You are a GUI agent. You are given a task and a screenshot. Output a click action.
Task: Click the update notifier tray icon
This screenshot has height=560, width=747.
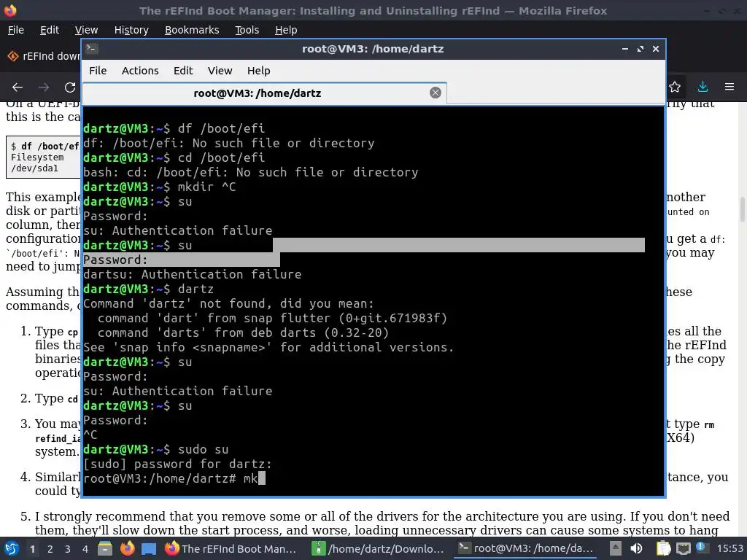coord(701,548)
